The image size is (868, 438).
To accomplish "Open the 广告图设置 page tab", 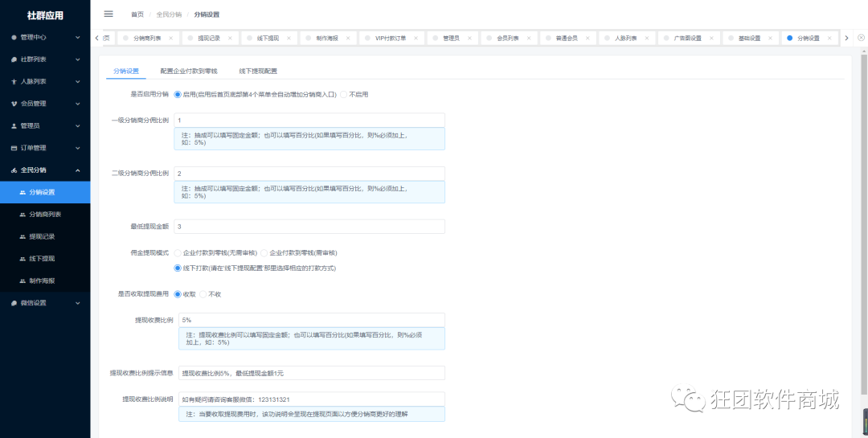I will point(687,39).
